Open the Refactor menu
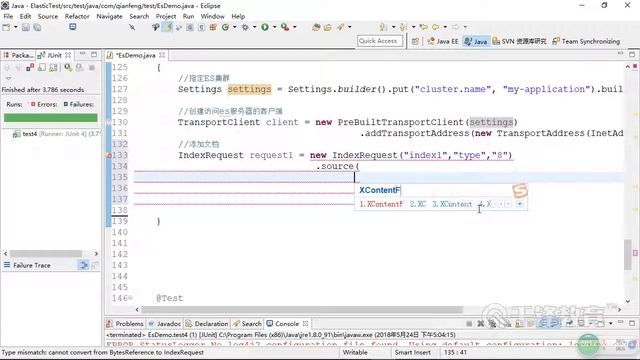 77,16
